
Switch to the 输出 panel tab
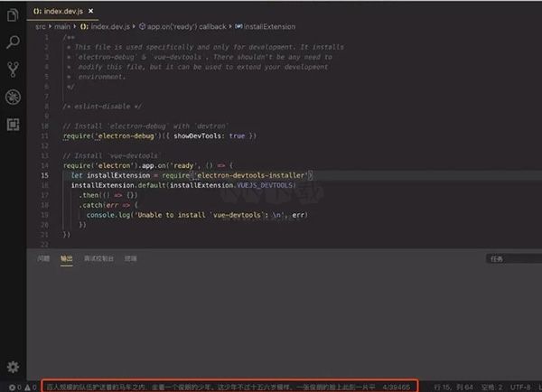[x=67, y=258]
